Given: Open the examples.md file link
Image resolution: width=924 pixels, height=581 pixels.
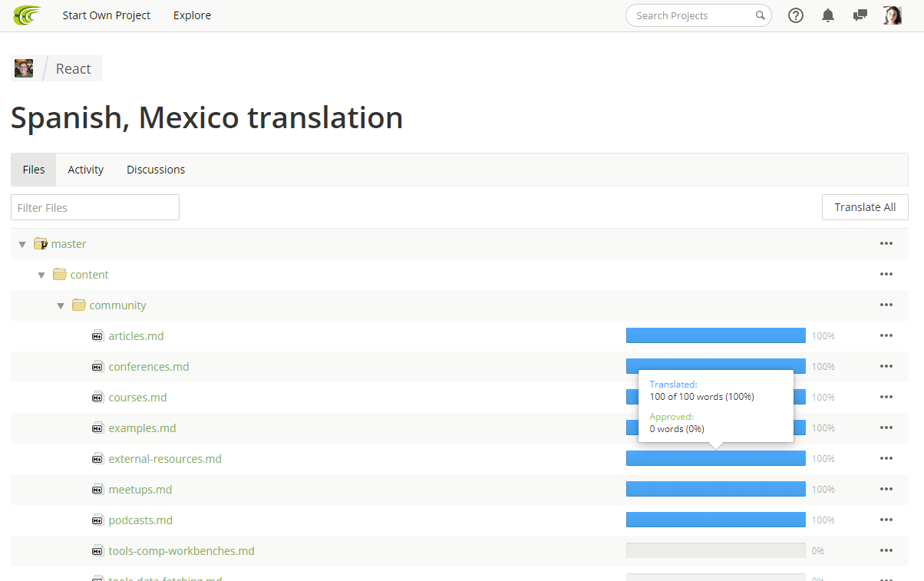Looking at the screenshot, I should [142, 428].
